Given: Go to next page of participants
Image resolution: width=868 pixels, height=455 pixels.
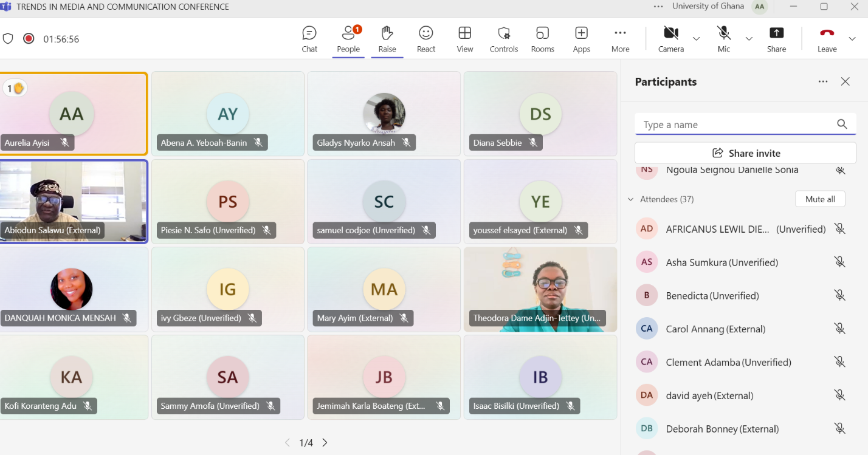Looking at the screenshot, I should (325, 443).
